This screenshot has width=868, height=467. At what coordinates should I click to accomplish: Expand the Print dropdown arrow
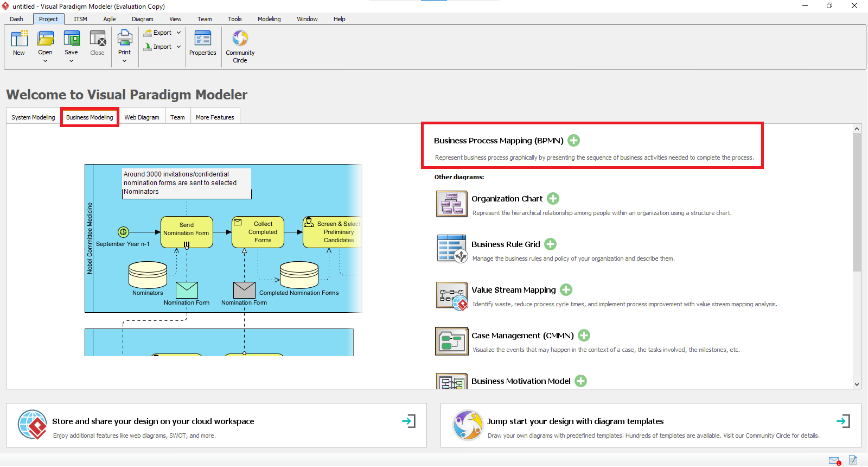point(125,61)
